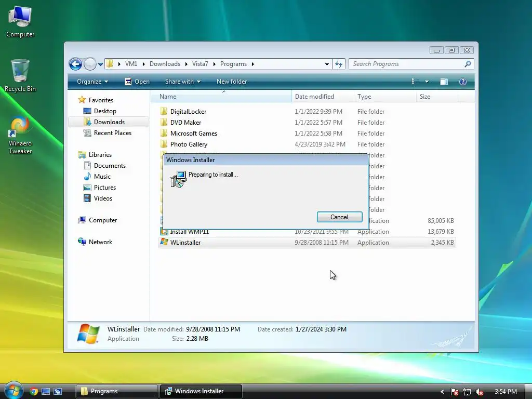Open the Documents library

click(x=104, y=166)
